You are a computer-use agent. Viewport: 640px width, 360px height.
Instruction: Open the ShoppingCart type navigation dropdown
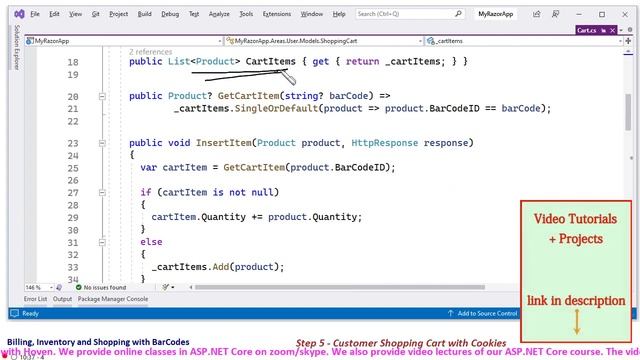point(324,41)
